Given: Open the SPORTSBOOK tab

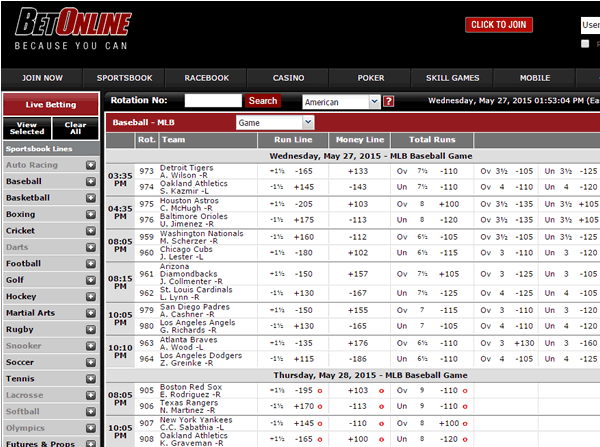Looking at the screenshot, I should pos(124,78).
